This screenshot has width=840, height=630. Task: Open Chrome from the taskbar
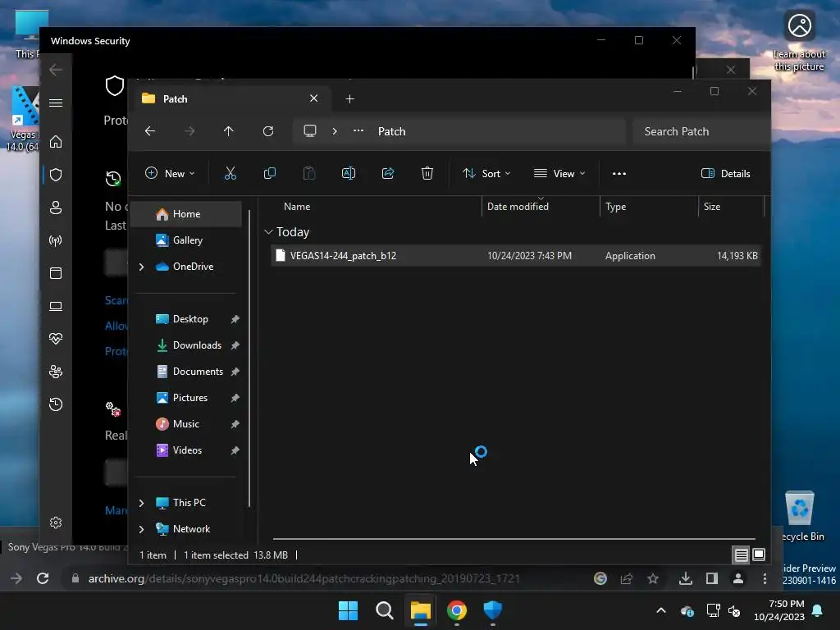(x=457, y=610)
